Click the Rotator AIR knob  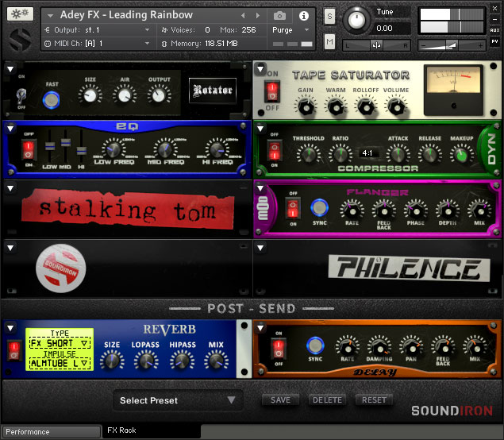click(x=125, y=95)
